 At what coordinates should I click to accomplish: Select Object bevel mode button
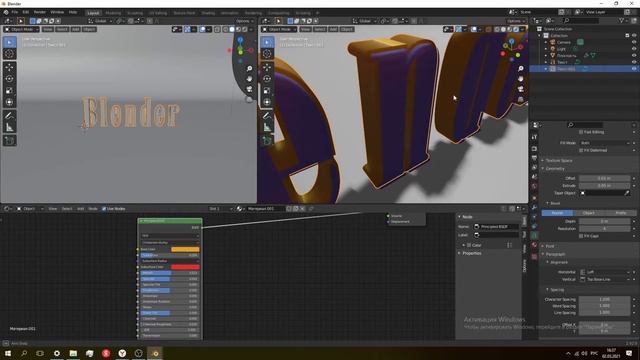[589, 213]
